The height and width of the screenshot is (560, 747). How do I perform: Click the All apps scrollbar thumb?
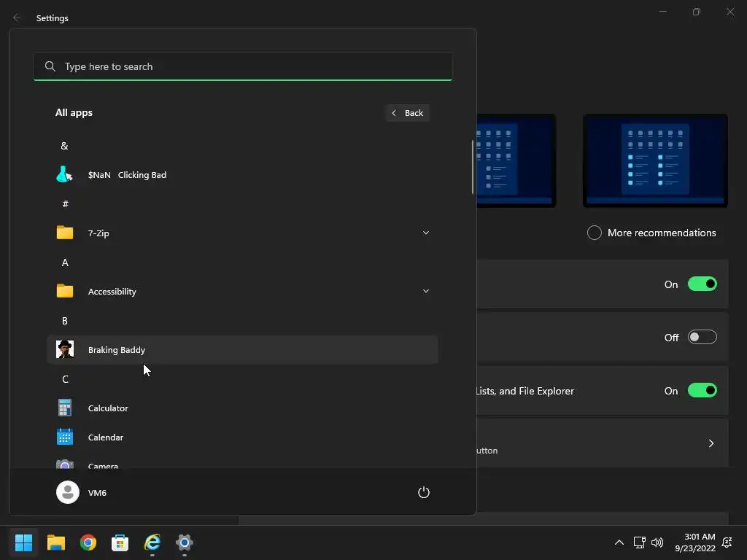point(473,167)
